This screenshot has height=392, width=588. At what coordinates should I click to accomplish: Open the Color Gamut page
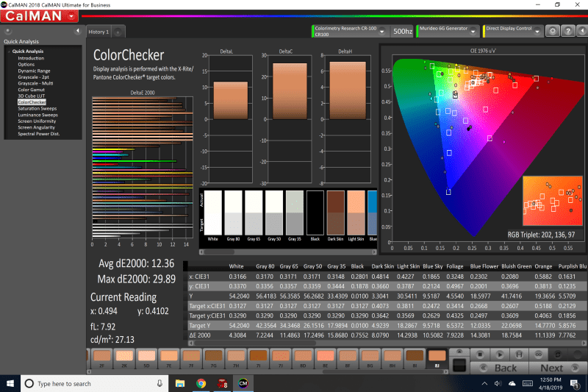pyautogui.click(x=31, y=90)
